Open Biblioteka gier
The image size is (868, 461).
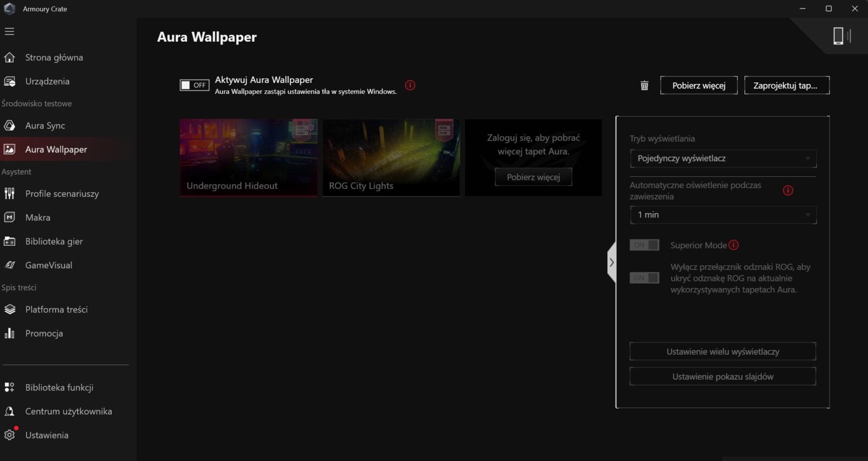pos(54,241)
